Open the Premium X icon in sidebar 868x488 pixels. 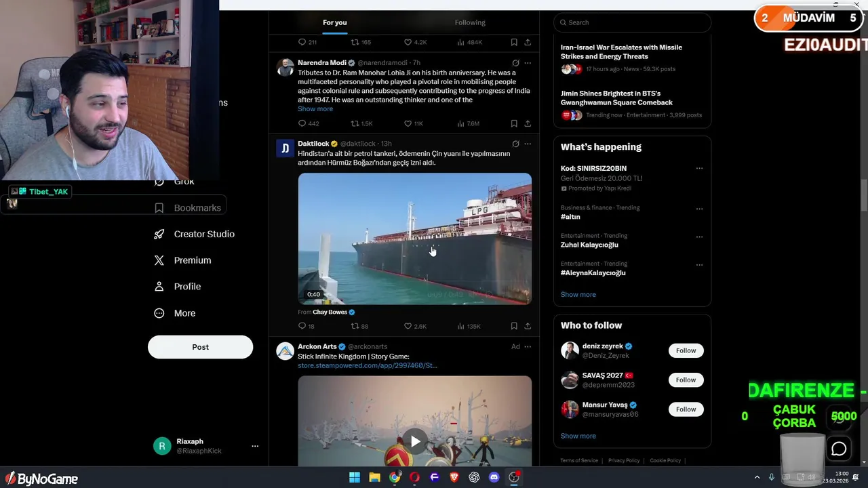click(159, 260)
